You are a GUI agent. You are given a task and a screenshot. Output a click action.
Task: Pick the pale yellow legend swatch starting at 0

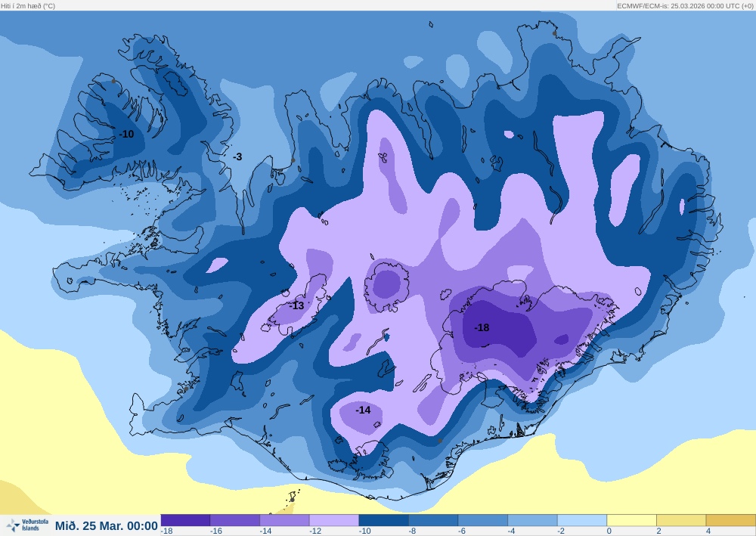click(631, 520)
